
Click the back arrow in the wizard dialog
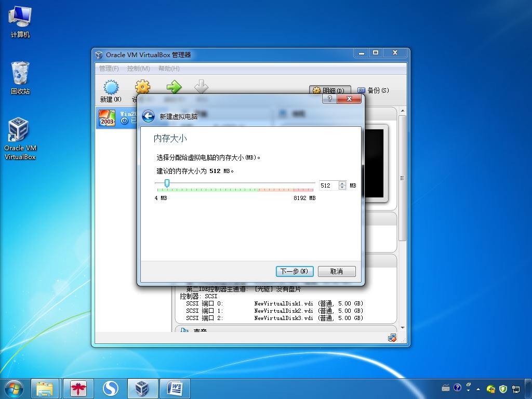click(148, 116)
